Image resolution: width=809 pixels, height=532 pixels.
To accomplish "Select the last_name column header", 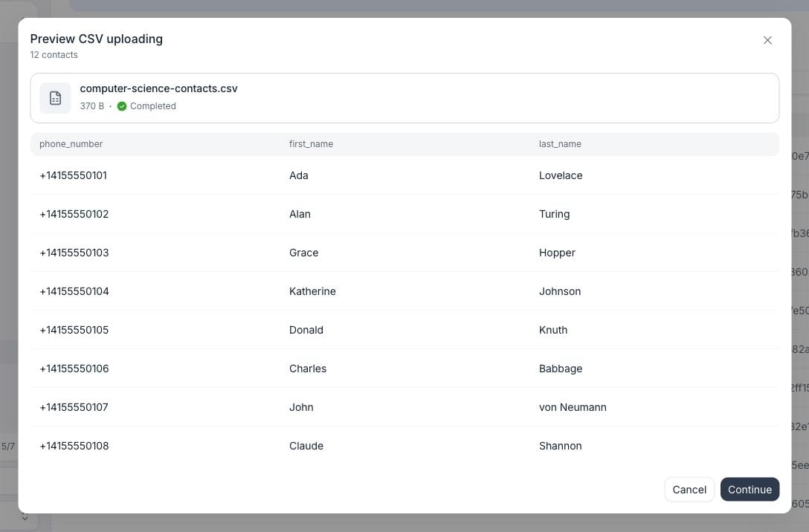I will (x=560, y=144).
